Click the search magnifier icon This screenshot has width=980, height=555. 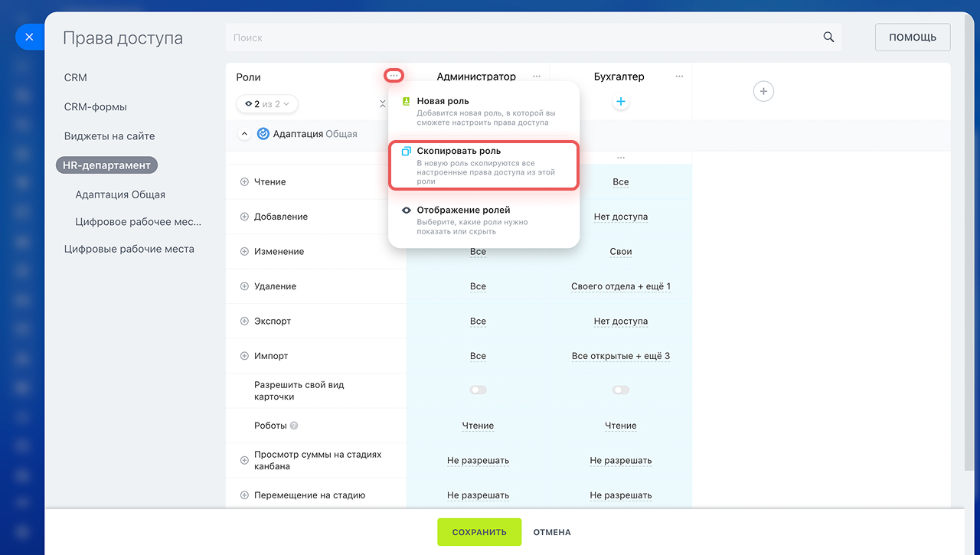pos(828,38)
